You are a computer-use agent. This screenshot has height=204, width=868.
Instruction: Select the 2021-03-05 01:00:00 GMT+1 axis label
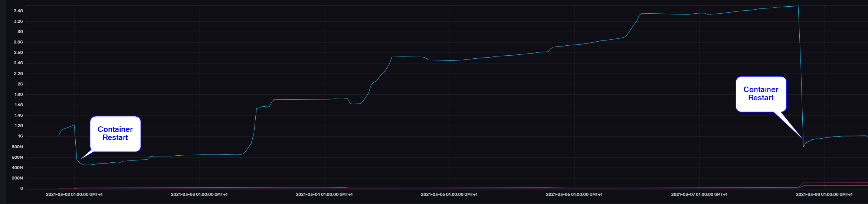[449, 194]
